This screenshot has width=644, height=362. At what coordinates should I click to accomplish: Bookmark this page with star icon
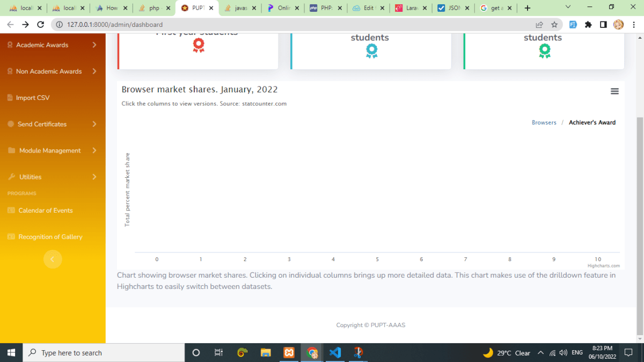tap(554, 25)
